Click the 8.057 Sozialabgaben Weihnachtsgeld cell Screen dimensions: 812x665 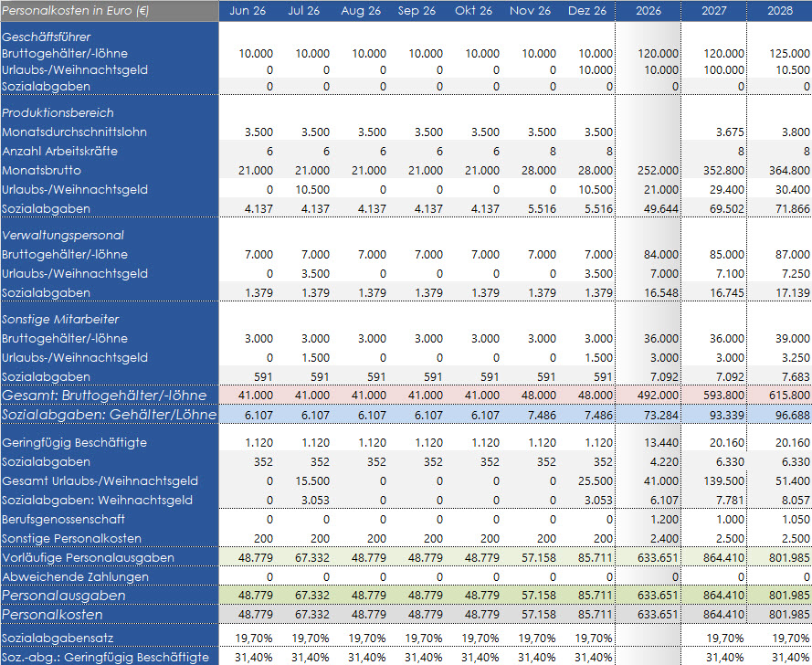point(796,501)
